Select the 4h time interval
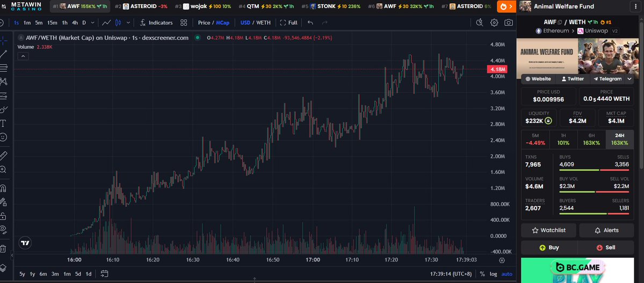 (75, 23)
